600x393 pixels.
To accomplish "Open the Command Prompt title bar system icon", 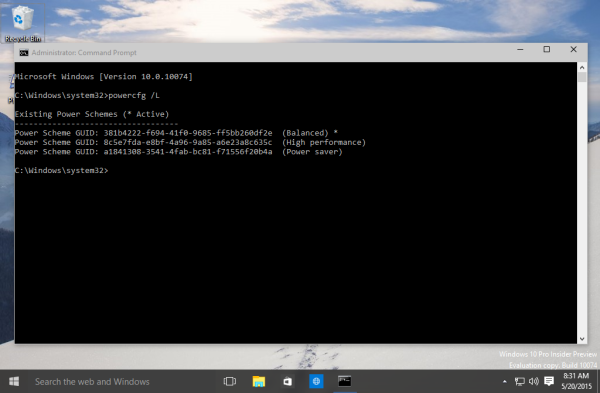I will tap(24, 52).
